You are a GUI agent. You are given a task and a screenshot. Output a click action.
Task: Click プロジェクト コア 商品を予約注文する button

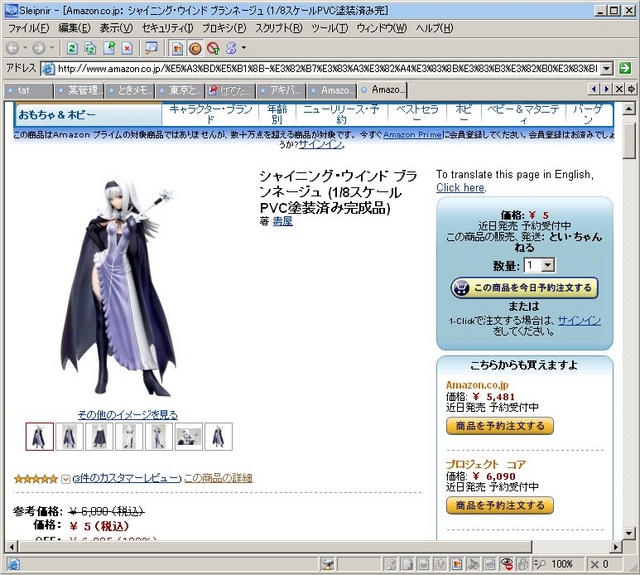coord(500,506)
